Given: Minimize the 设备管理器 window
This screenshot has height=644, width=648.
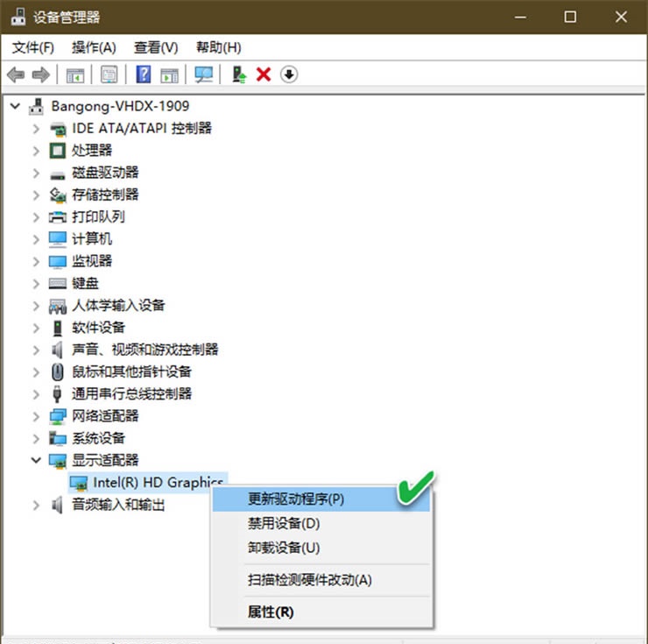Looking at the screenshot, I should 520,17.
